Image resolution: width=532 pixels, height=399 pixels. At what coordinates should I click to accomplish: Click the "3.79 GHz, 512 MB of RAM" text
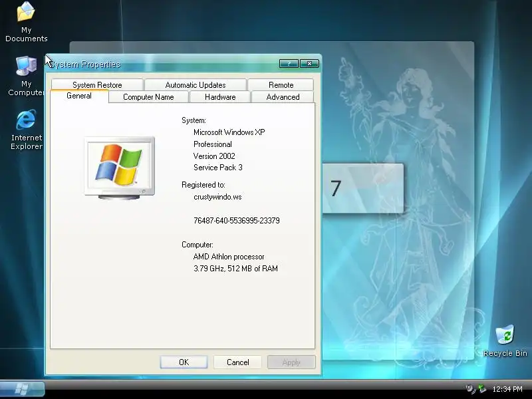[235, 269]
